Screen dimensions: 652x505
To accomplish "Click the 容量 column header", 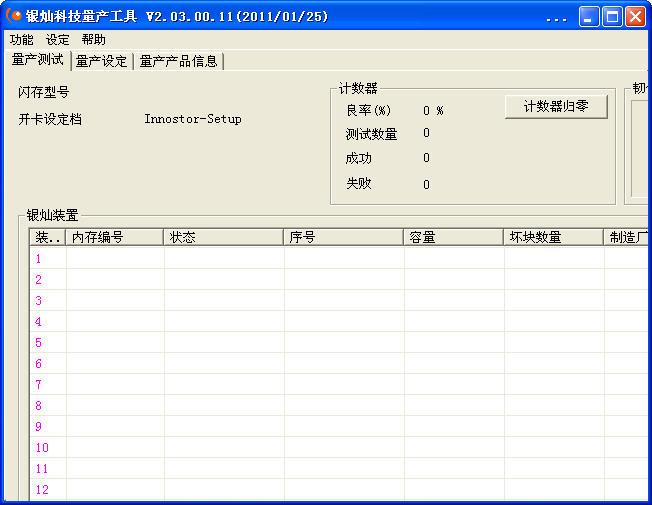I will click(453, 237).
